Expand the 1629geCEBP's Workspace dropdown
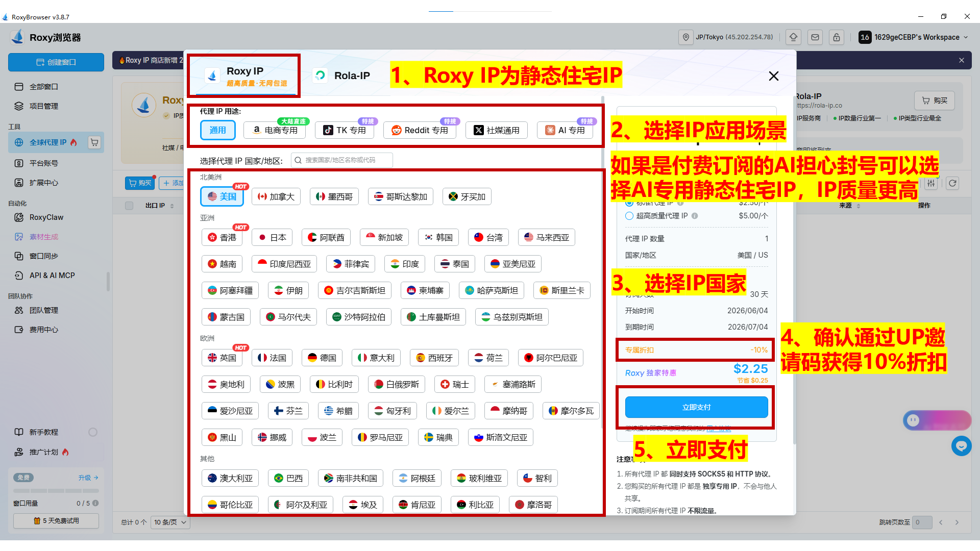The width and height of the screenshot is (980, 551). coord(914,37)
